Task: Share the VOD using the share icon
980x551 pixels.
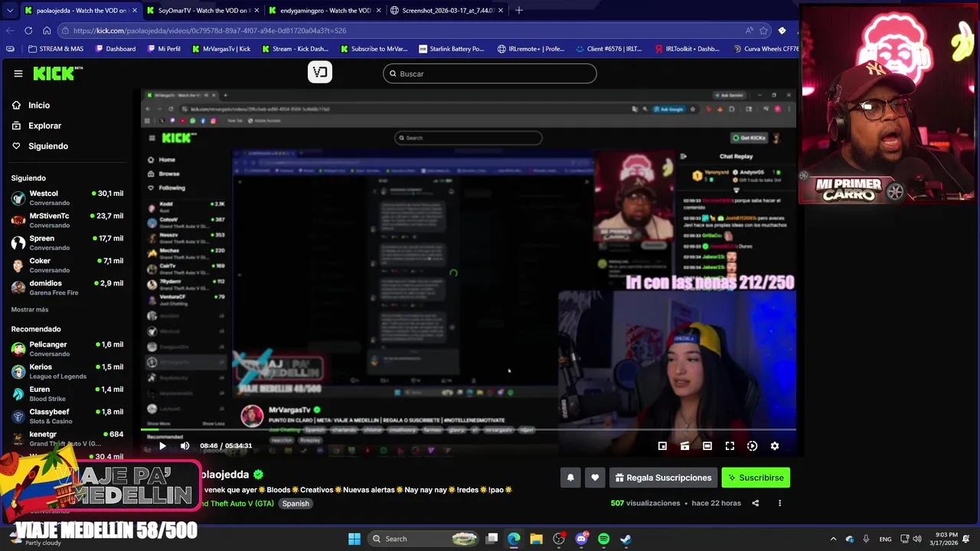Action: click(x=756, y=503)
